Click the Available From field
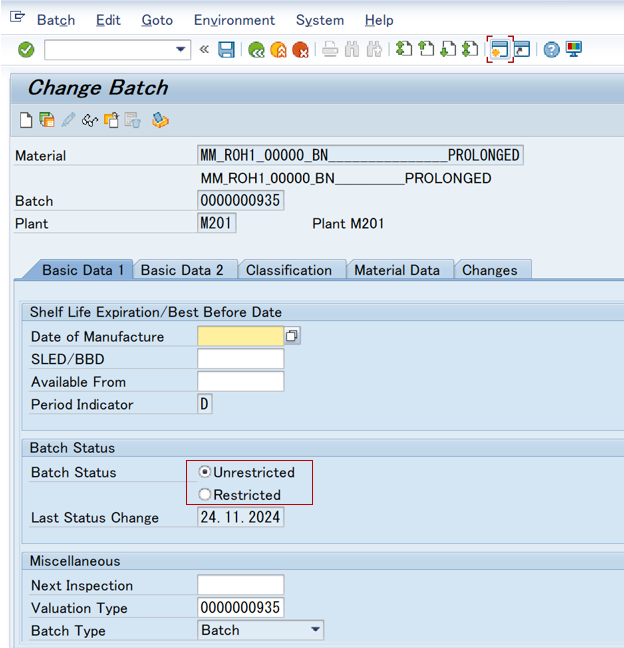Image resolution: width=624 pixels, height=648 pixels. click(241, 381)
